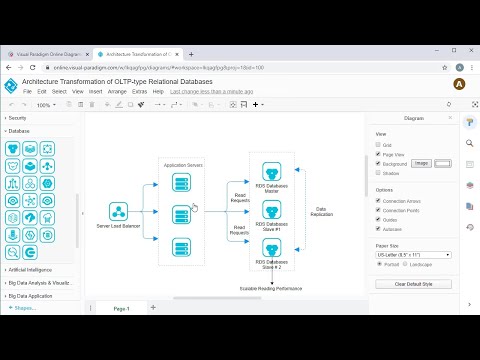Open the Line Color pencil tool

click(x=119, y=105)
